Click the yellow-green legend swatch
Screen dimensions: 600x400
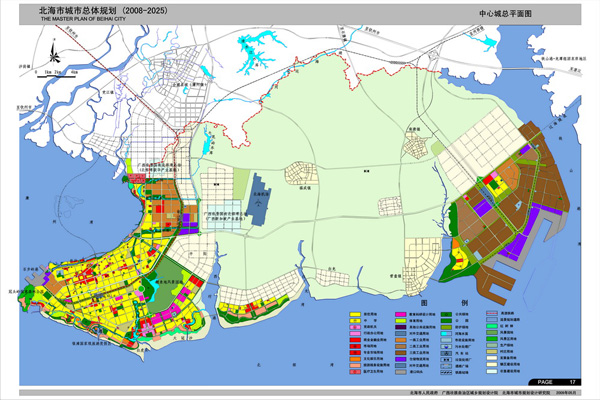point(401,321)
